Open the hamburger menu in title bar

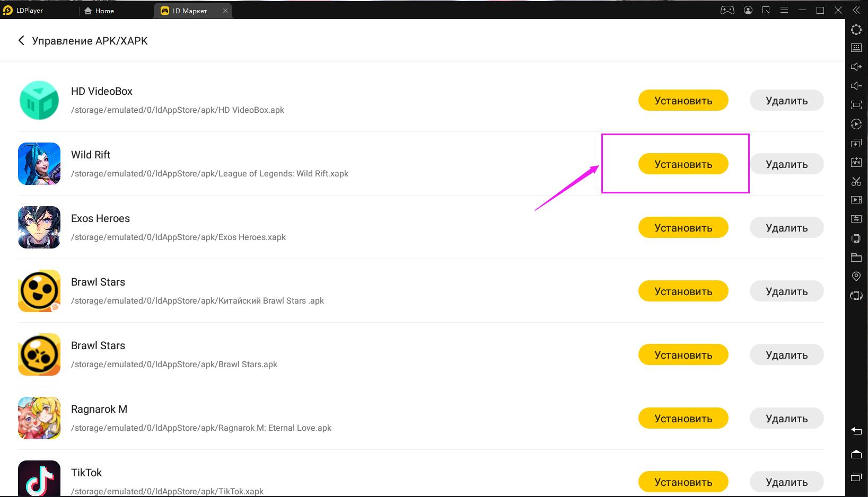tap(784, 10)
